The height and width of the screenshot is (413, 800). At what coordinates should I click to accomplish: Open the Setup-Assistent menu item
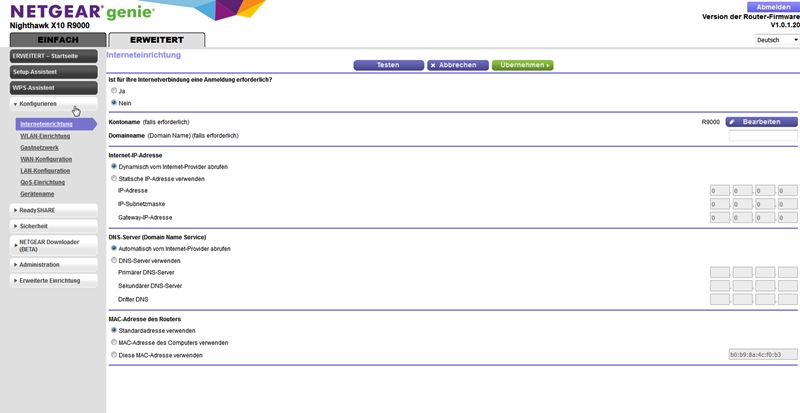[53, 72]
